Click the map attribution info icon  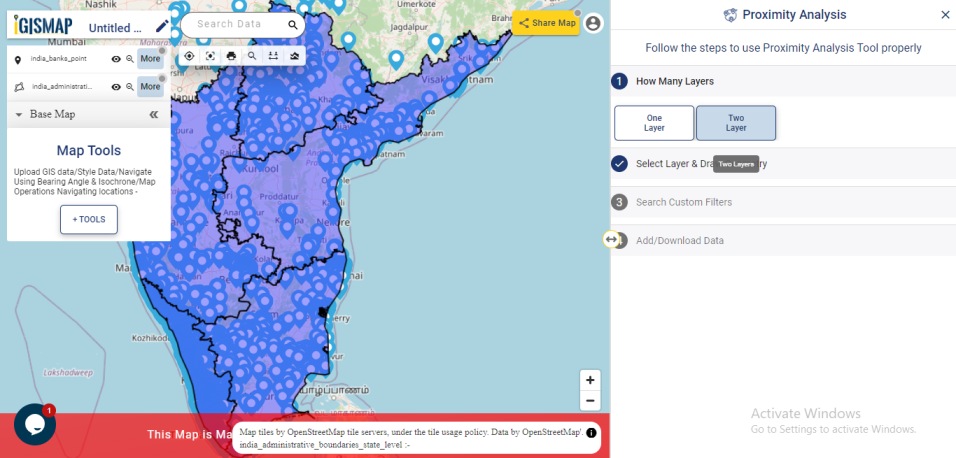591,433
